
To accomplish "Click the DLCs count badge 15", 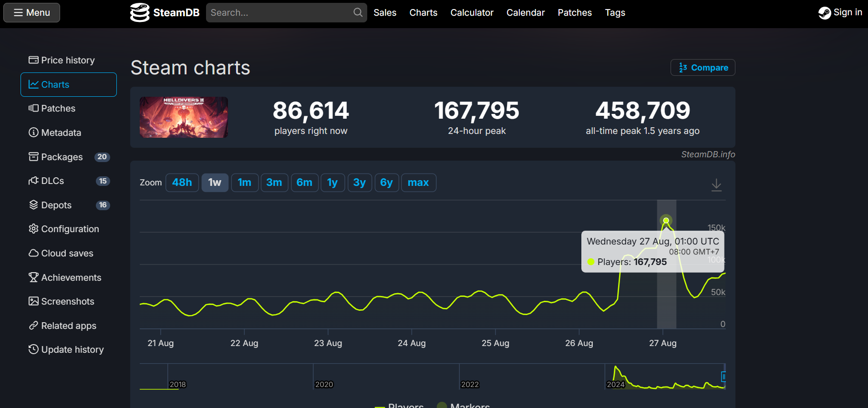I will [103, 181].
